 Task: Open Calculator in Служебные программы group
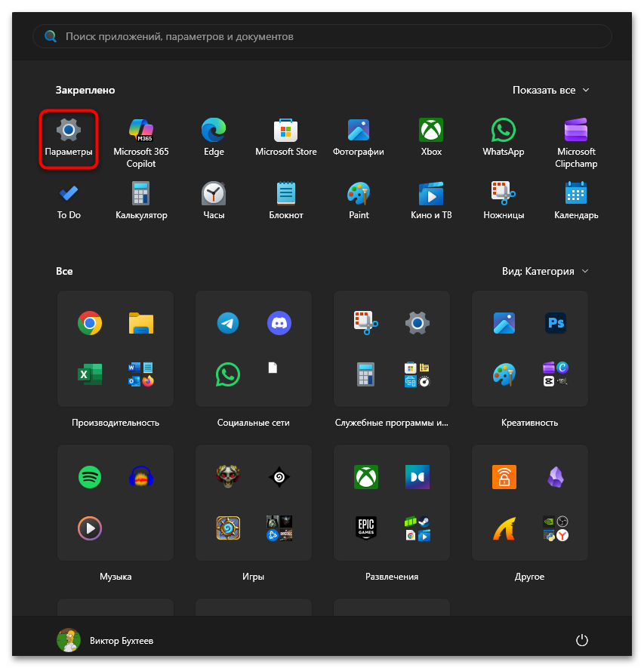pos(366,374)
